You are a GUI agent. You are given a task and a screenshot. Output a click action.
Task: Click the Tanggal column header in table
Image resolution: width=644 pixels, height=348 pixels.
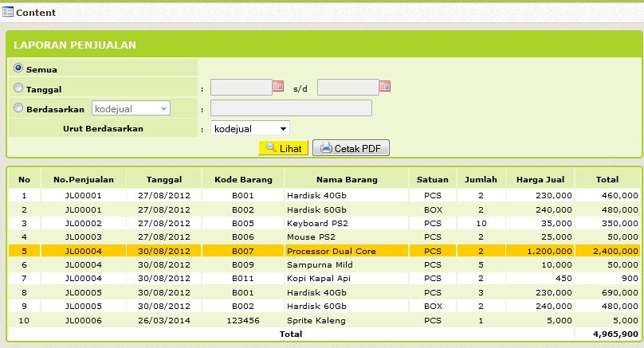pyautogui.click(x=164, y=179)
